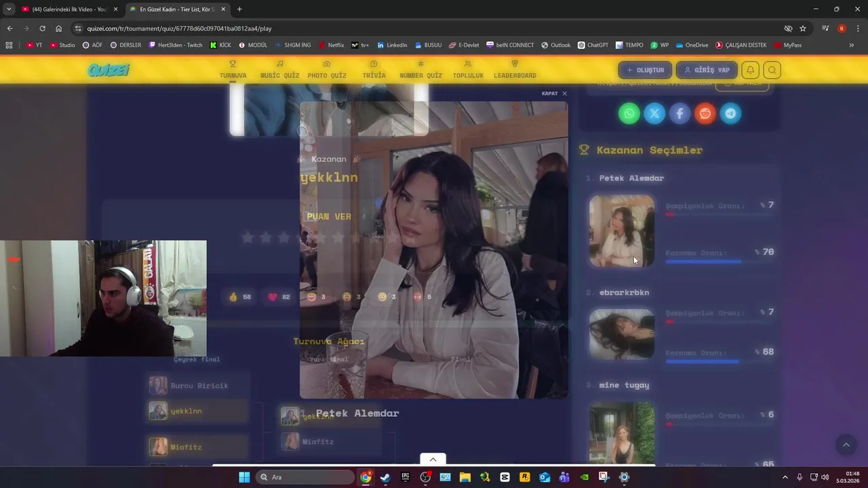Open ebrarkrbkn winner thumbnail

click(x=622, y=334)
